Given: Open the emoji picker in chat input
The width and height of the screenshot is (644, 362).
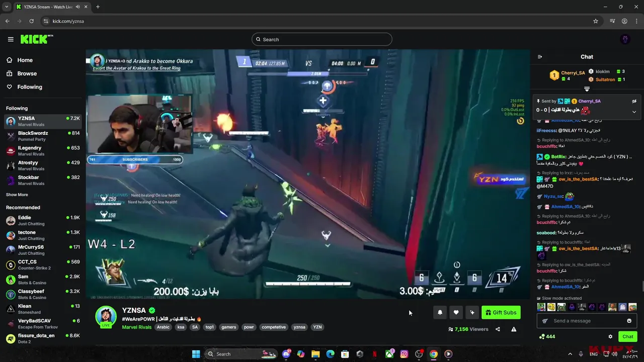Looking at the screenshot, I should pyautogui.click(x=629, y=321).
